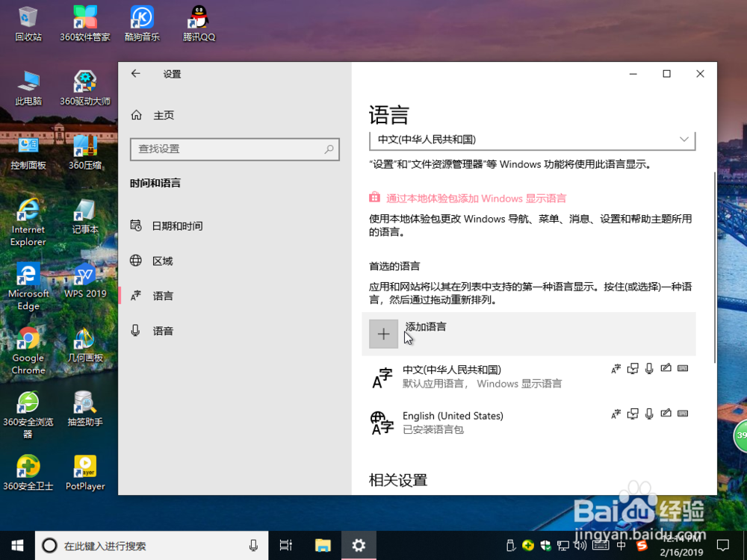Open 抽签助手 desktop icon

coord(85,408)
